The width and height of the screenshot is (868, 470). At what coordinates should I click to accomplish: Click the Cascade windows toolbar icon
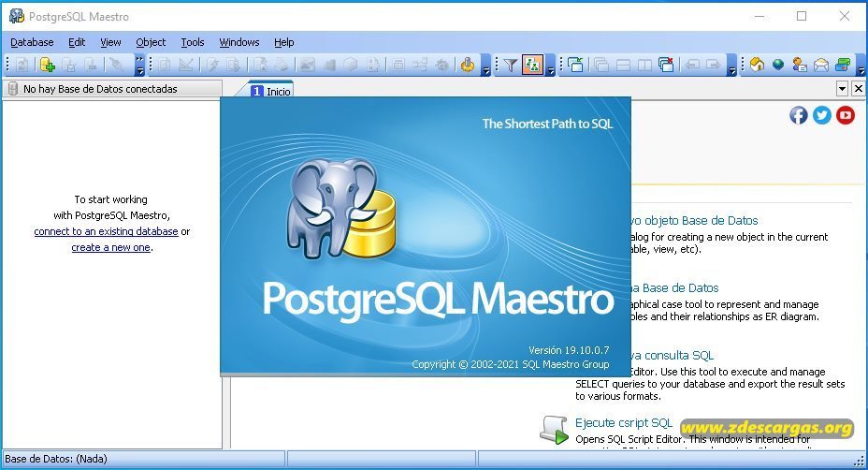[601, 65]
